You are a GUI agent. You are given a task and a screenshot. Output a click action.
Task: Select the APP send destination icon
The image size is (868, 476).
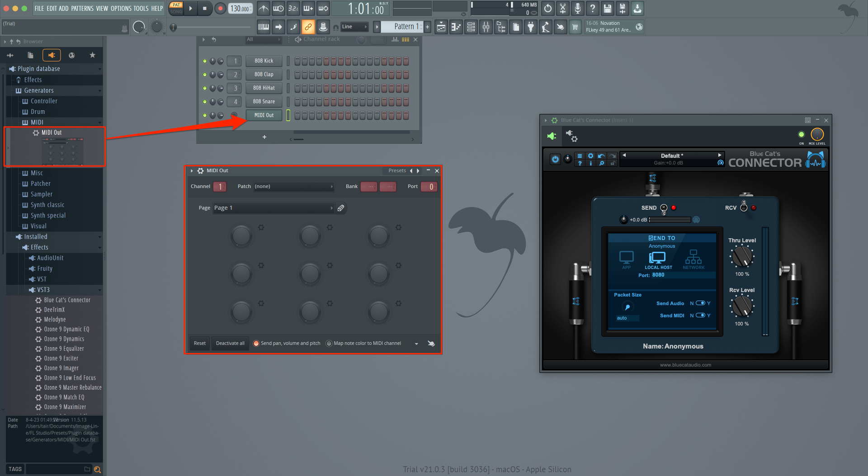626,259
